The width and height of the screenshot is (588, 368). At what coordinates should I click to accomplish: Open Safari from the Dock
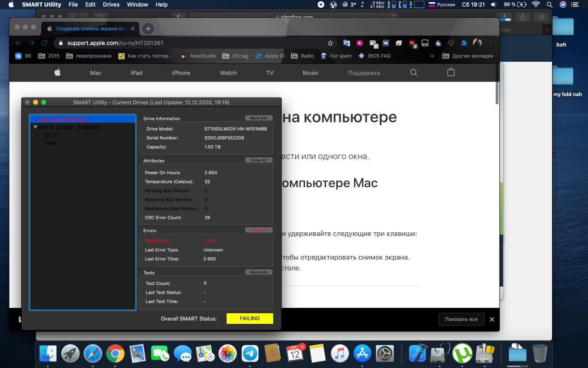tap(93, 354)
